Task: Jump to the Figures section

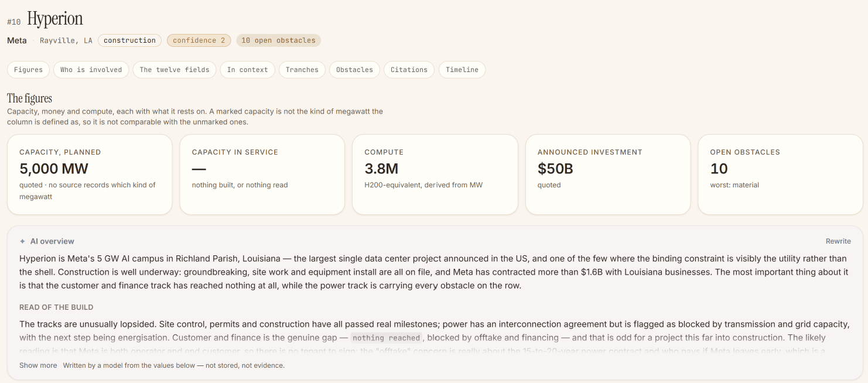Action: (x=28, y=70)
